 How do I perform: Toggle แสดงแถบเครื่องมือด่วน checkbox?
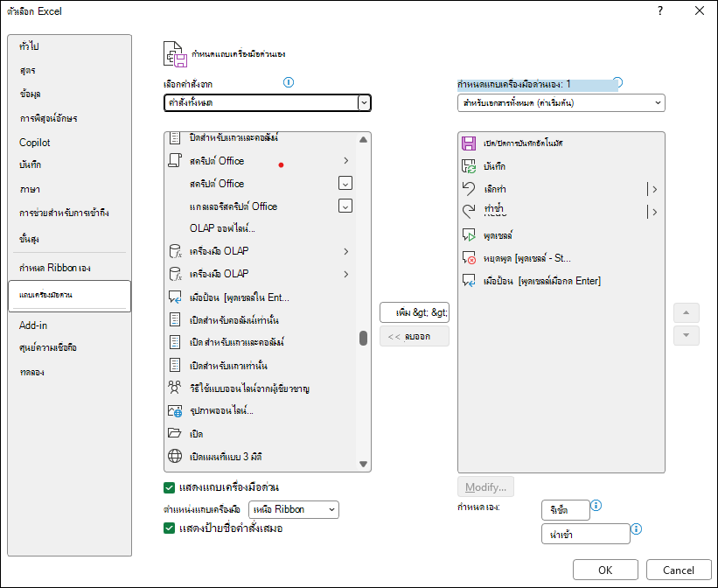(x=169, y=487)
